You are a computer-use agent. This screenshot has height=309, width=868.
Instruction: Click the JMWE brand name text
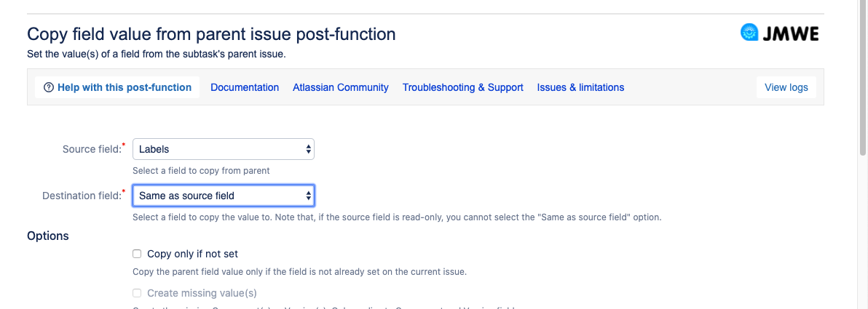click(790, 33)
